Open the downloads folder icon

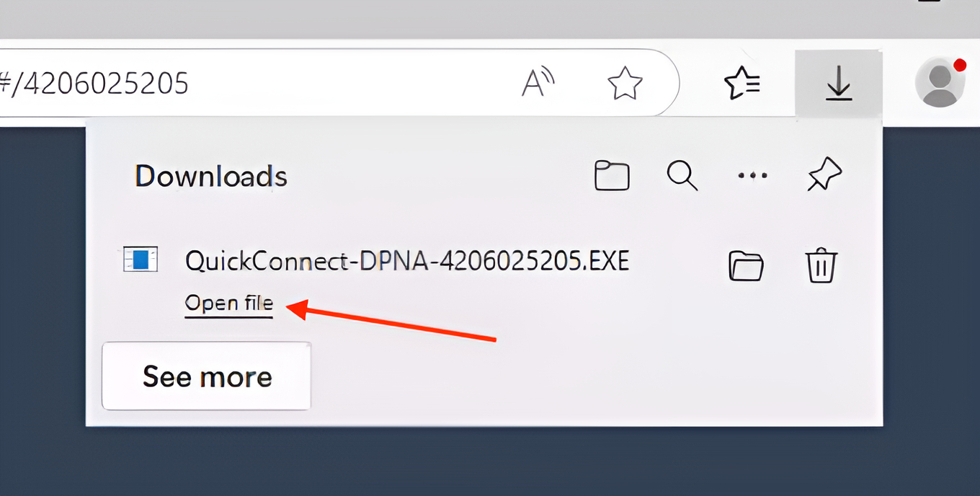click(612, 175)
